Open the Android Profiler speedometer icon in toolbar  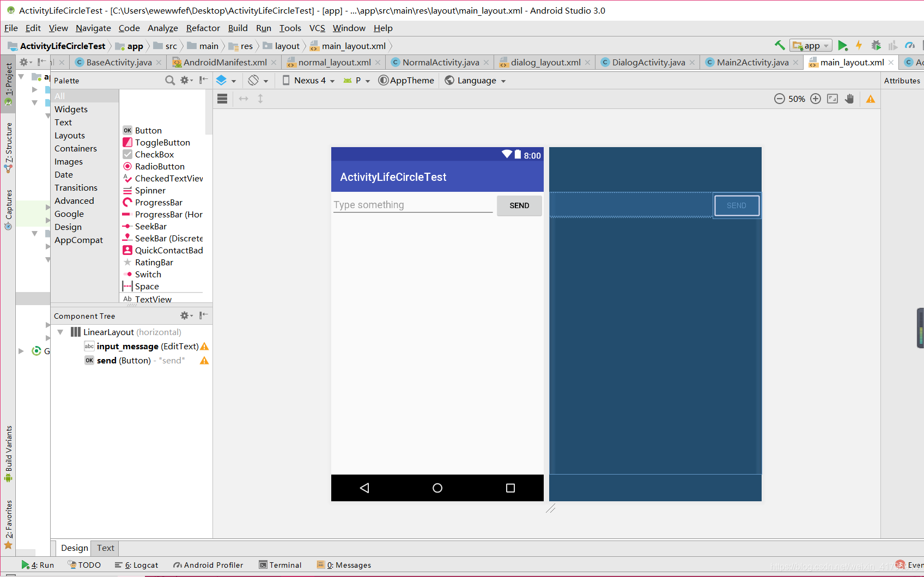click(910, 45)
